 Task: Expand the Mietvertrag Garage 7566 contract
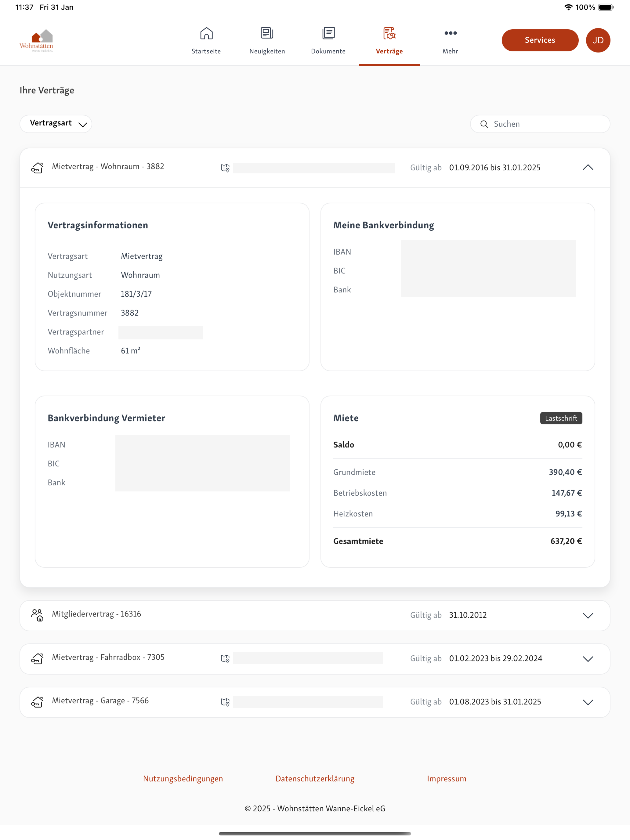point(588,702)
